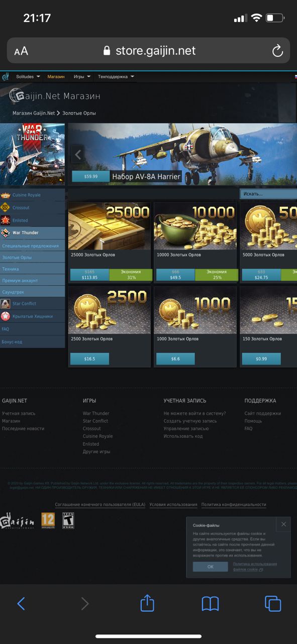Screen dimensions: 297x644
Task: Click the Искать search field
Action: click(268, 194)
